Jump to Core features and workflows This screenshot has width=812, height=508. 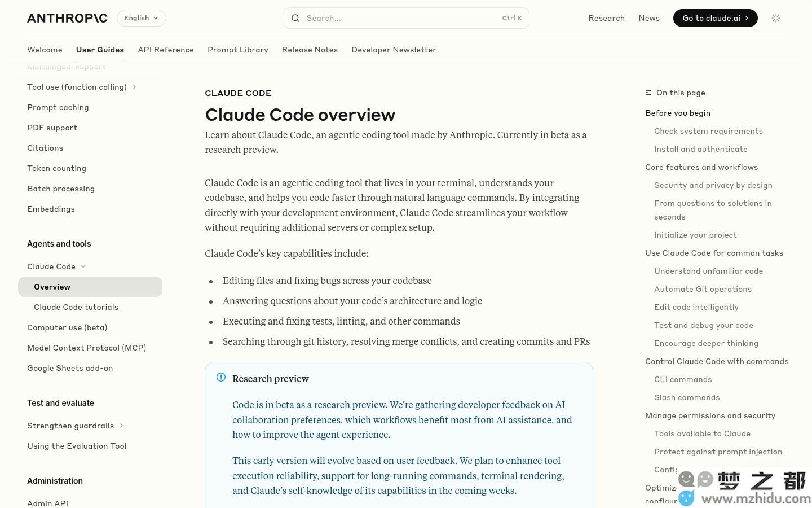coord(701,167)
